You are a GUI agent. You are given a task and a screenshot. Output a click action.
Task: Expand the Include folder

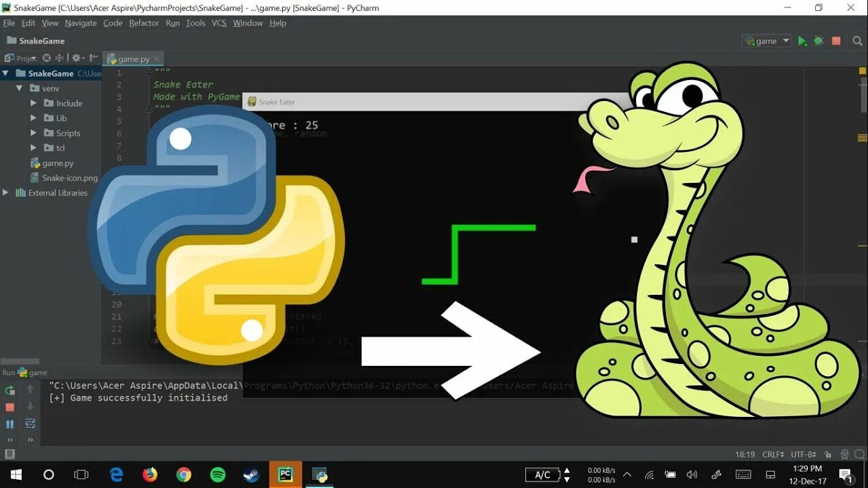coord(33,103)
